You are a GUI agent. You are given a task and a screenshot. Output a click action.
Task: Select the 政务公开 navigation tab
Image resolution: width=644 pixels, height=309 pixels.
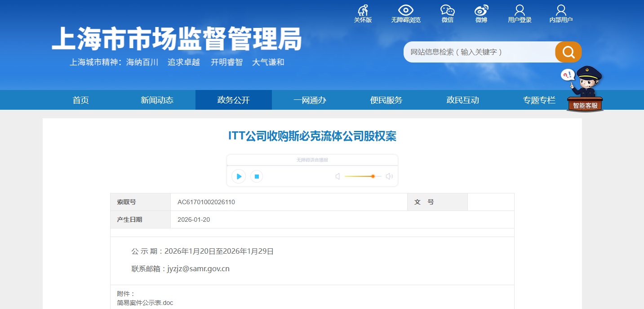coord(234,100)
